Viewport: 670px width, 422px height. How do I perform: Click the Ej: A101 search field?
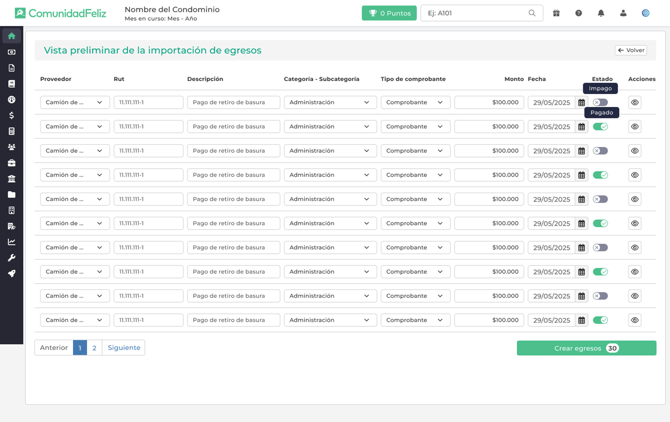[x=475, y=14]
